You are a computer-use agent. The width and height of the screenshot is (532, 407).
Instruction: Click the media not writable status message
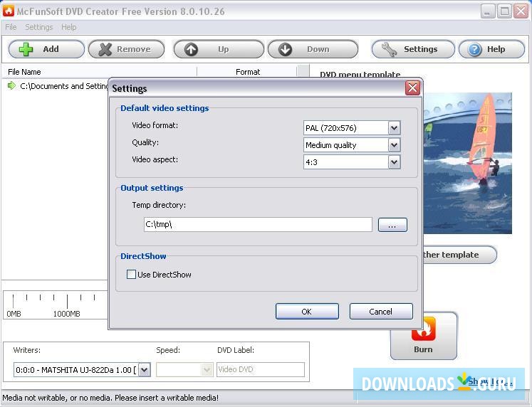tap(110, 398)
